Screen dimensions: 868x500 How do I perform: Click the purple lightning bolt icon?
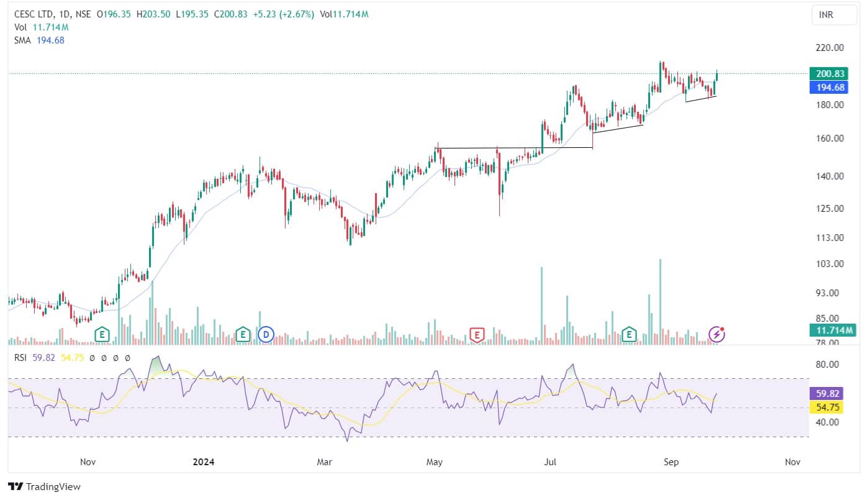717,334
